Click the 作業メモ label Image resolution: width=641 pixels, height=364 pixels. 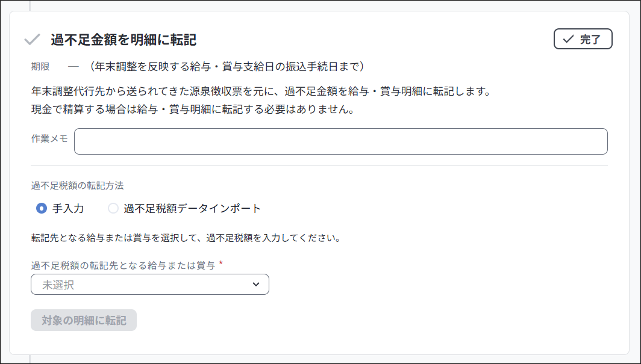pyautogui.click(x=49, y=138)
